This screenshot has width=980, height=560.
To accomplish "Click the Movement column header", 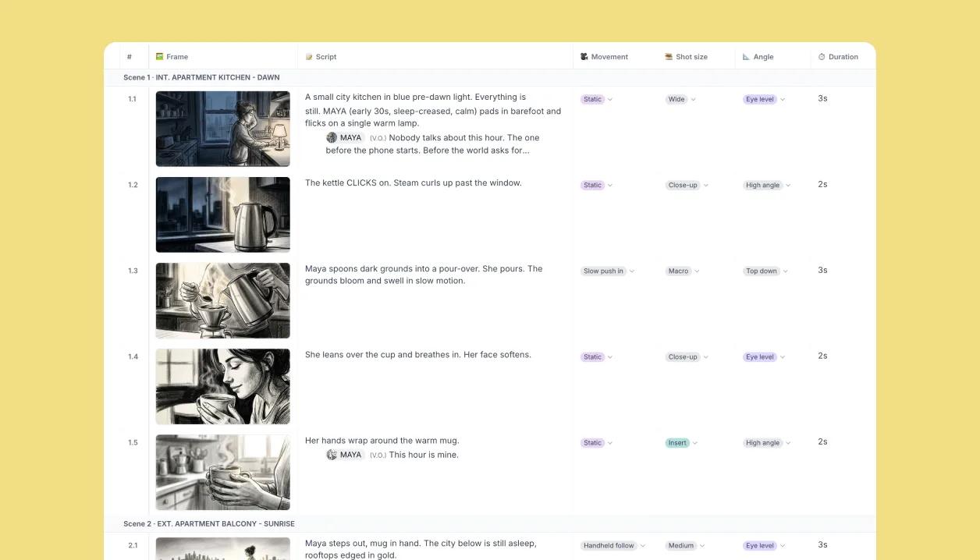I will 609,57.
